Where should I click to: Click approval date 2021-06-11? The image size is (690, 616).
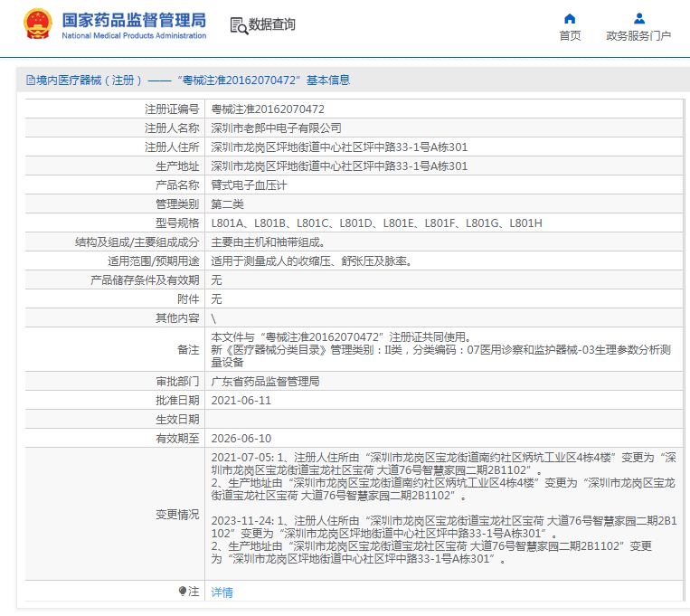[x=241, y=400]
